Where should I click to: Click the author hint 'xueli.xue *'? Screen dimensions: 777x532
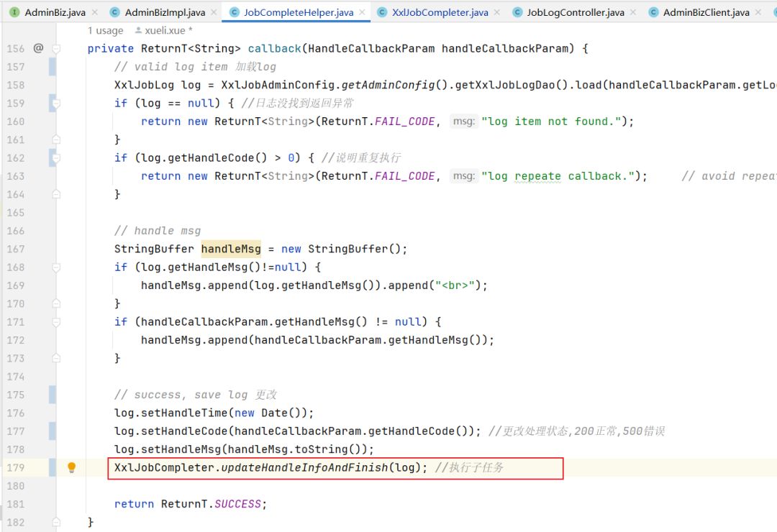164,31
